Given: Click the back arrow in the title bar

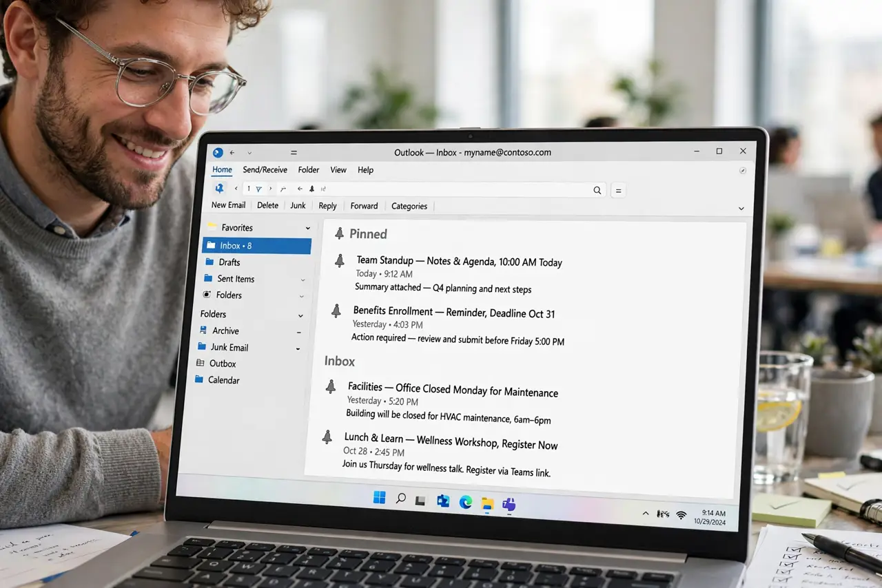Looking at the screenshot, I should point(232,152).
